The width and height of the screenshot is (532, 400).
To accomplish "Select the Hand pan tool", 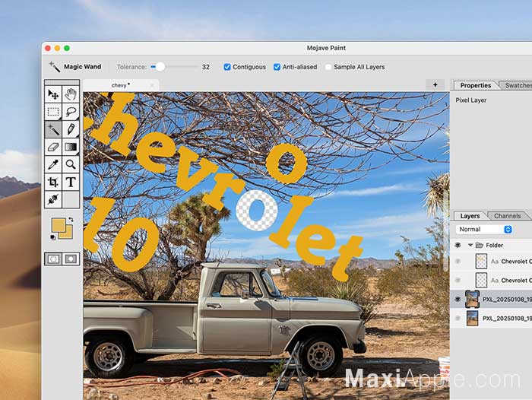I will (x=71, y=94).
